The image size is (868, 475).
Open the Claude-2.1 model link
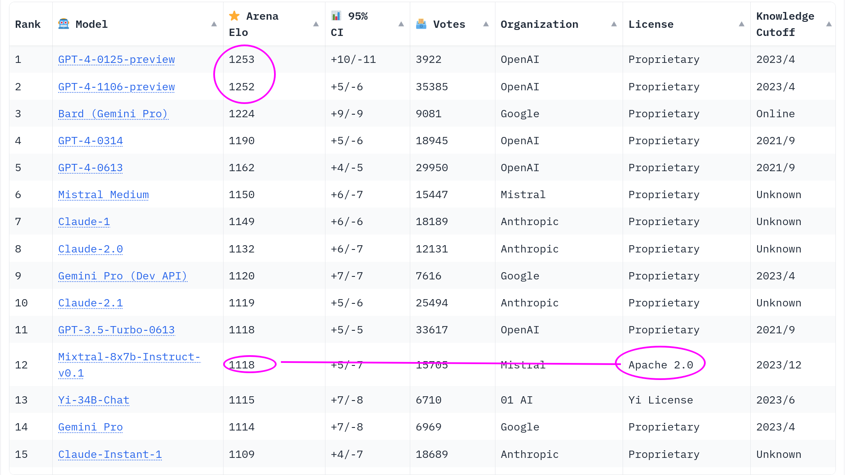90,303
